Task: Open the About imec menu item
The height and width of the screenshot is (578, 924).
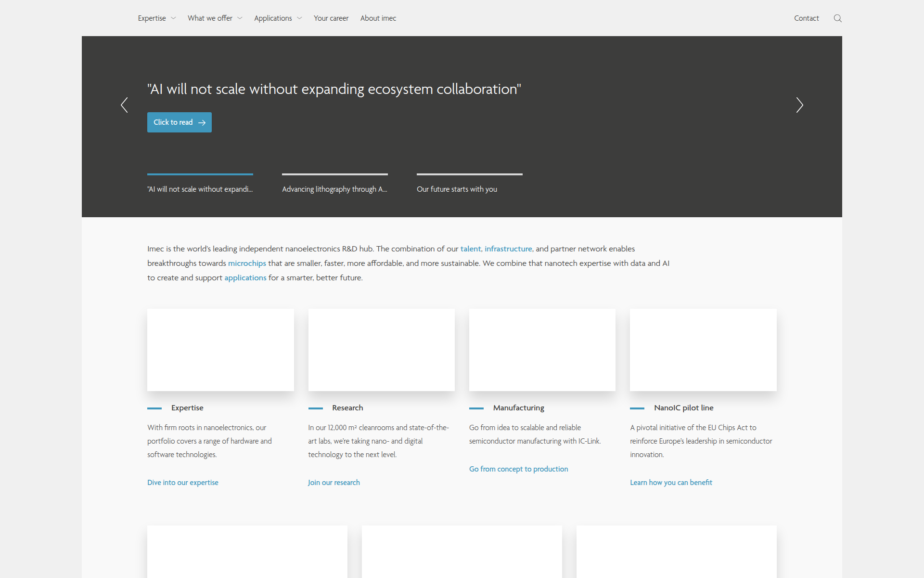Action: 378,18
